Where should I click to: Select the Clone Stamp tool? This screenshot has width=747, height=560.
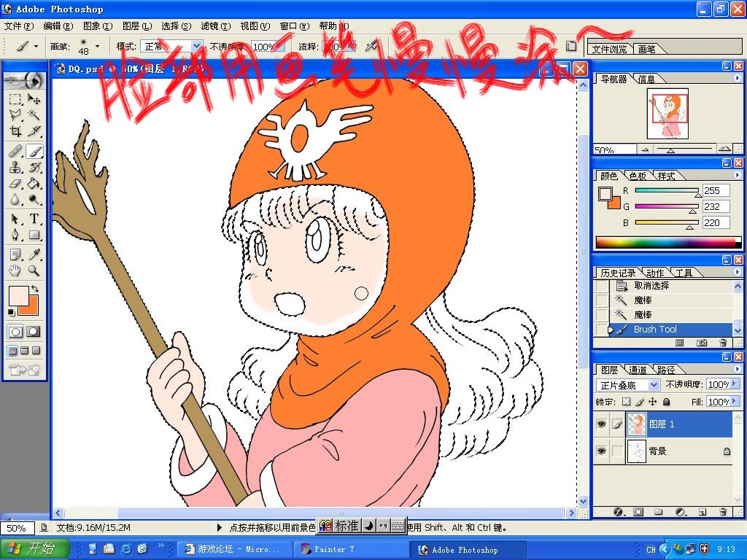[15, 168]
